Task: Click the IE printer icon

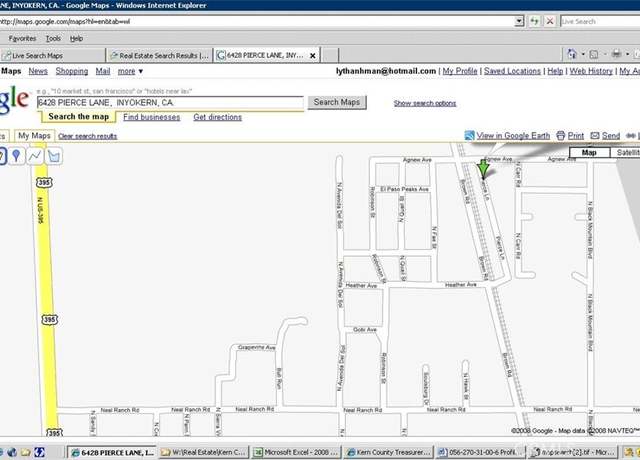Action: (x=617, y=53)
